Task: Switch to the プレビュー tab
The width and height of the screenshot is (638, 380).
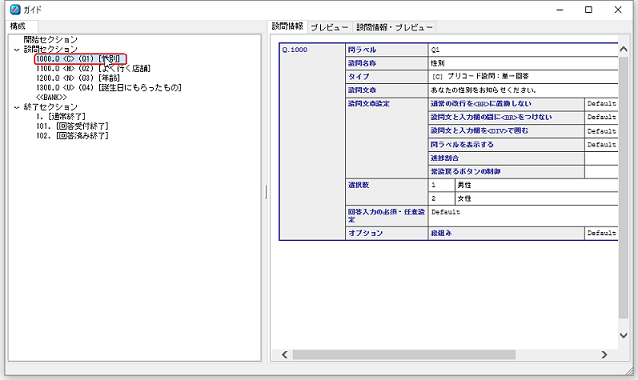Action: [329, 27]
